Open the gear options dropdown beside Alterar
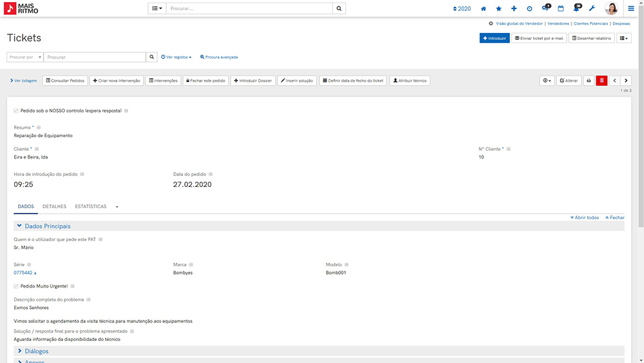This screenshot has width=644, height=363. (x=547, y=81)
